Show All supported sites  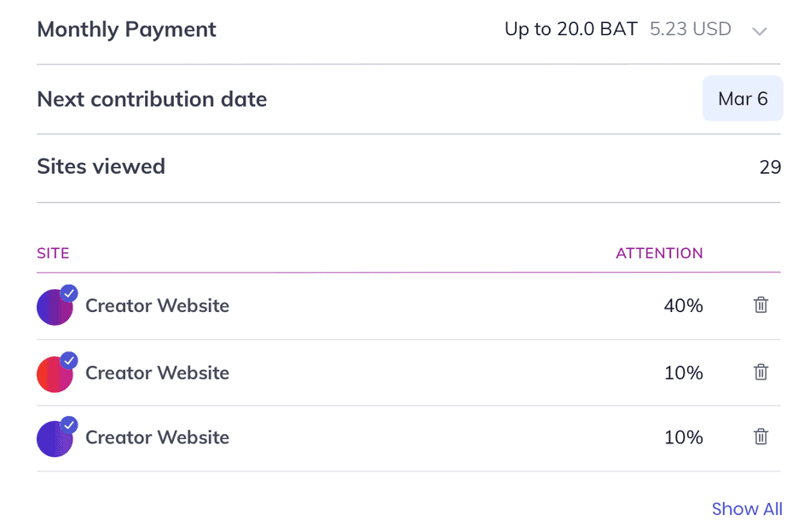[747, 508]
